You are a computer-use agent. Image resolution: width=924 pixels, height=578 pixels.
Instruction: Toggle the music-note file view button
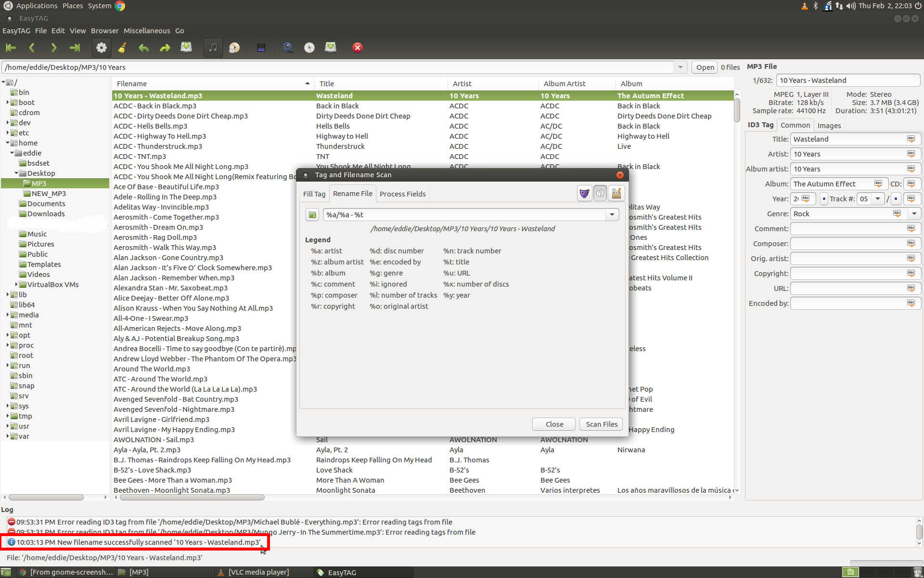pyautogui.click(x=213, y=47)
